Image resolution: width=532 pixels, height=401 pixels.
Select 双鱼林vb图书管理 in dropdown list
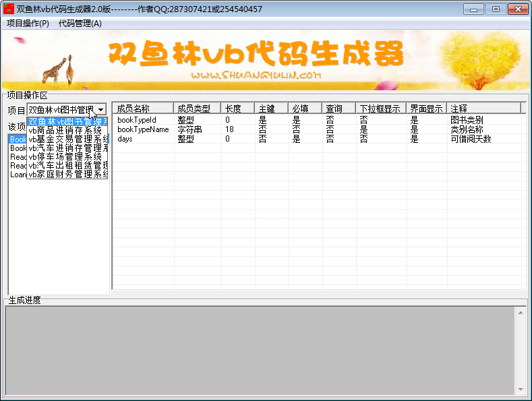coord(67,121)
